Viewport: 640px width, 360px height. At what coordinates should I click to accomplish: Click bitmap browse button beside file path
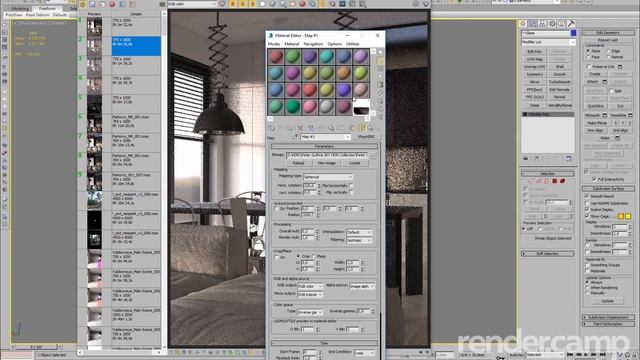click(x=373, y=156)
